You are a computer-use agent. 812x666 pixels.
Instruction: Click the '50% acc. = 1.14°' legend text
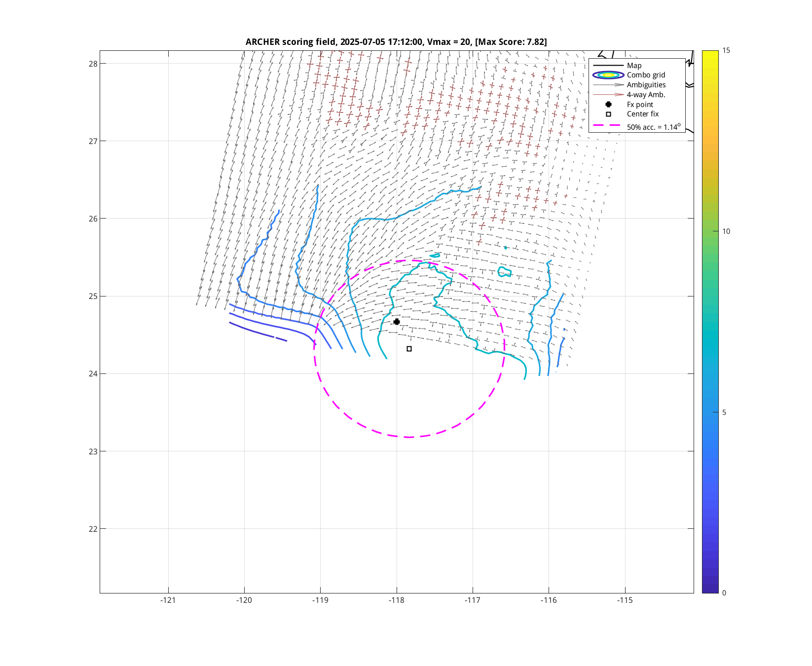click(653, 127)
